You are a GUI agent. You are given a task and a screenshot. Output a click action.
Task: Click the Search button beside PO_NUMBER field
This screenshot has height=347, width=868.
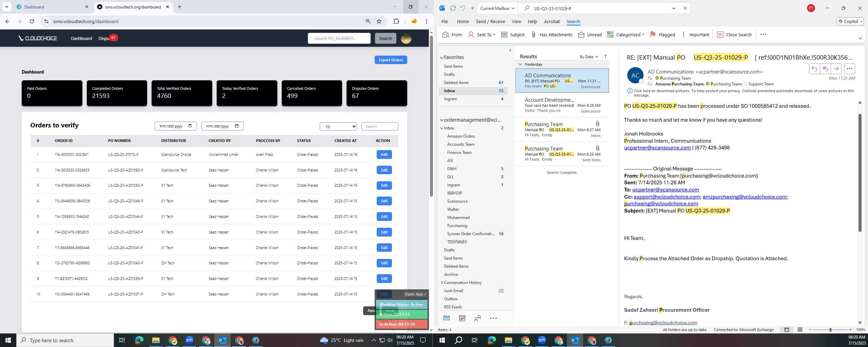point(386,38)
